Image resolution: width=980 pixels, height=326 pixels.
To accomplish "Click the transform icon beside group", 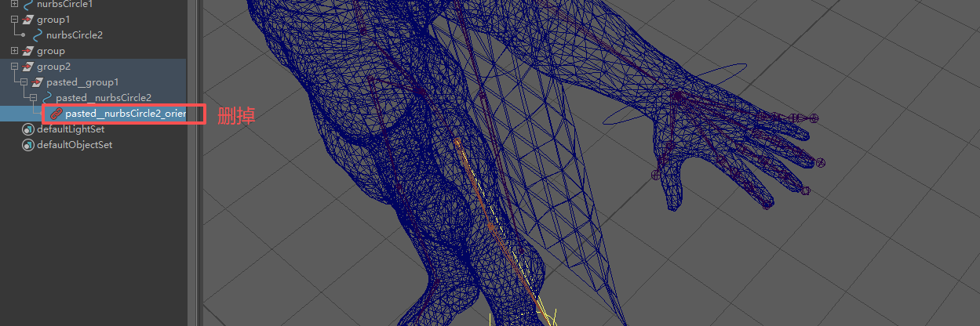I will (x=27, y=51).
